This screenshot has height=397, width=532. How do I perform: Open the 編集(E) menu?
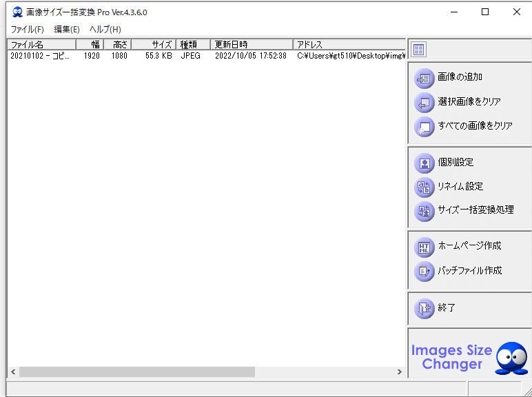(66, 30)
